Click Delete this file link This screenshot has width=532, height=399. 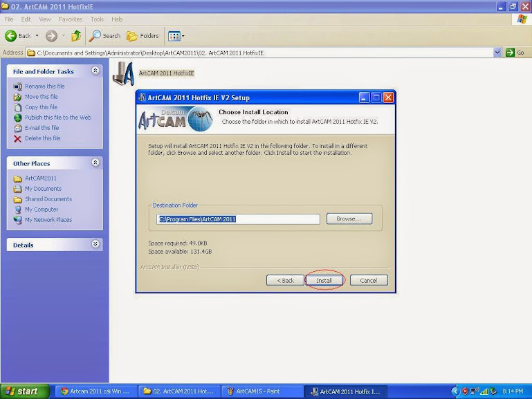click(43, 138)
